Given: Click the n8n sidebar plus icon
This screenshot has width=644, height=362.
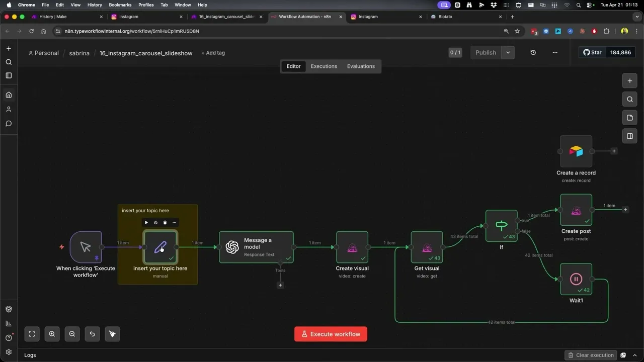Looking at the screenshot, I should pyautogui.click(x=9, y=49).
